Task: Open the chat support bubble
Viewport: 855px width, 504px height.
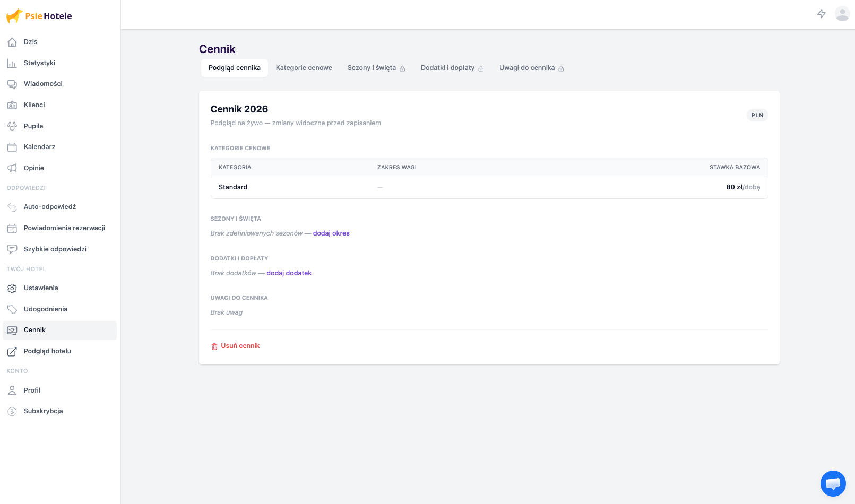Action: point(833,483)
